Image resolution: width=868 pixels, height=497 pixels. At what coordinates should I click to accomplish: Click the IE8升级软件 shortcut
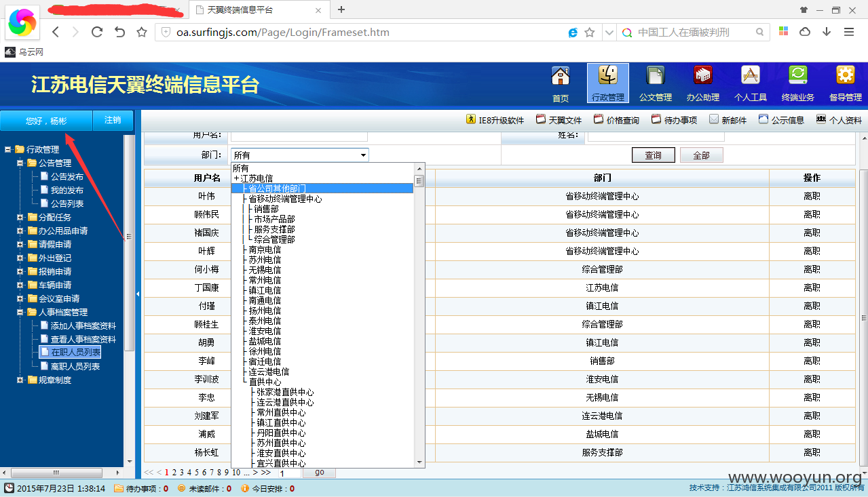[495, 120]
